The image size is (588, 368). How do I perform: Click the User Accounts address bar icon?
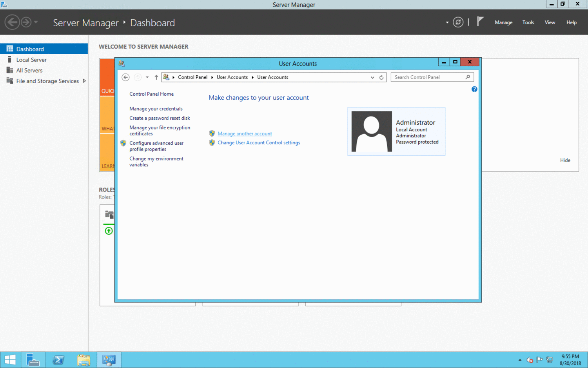[166, 77]
